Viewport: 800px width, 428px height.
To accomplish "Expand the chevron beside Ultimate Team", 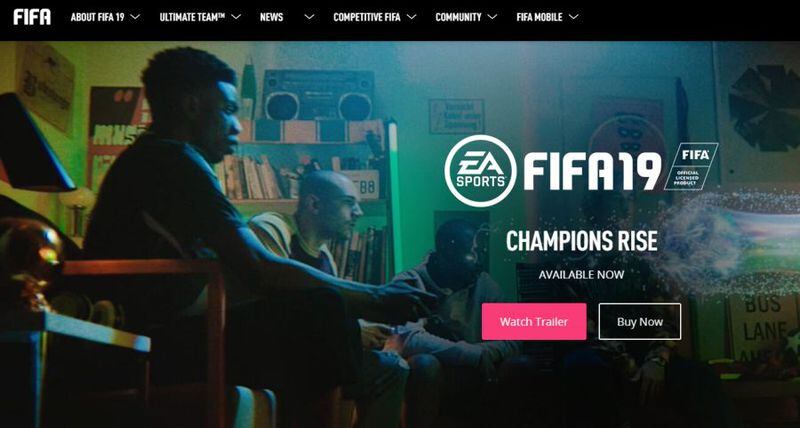I will (236, 17).
